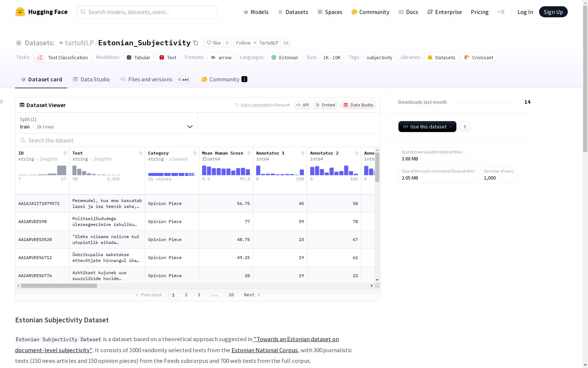Like this dataset
588x368 pixels.
(214, 43)
